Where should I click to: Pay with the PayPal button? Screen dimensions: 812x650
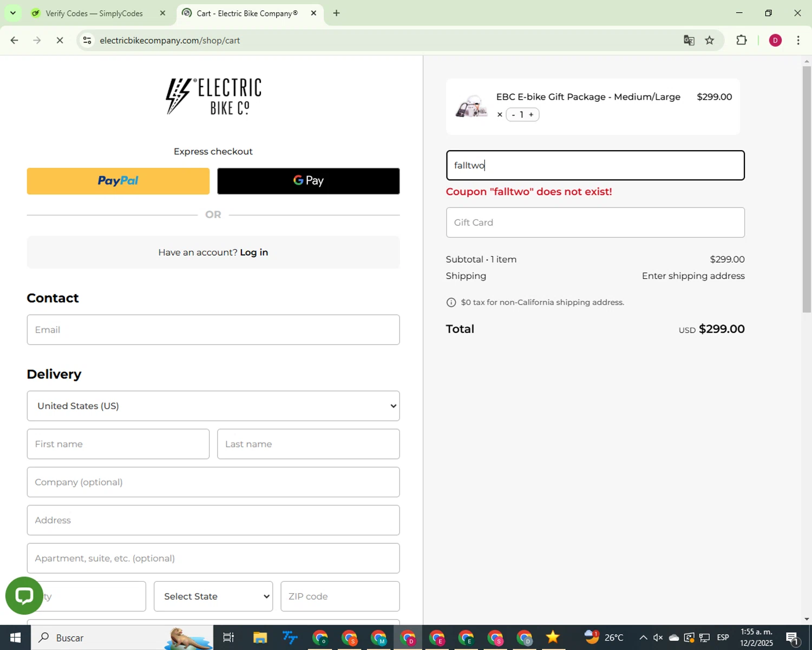point(118,181)
